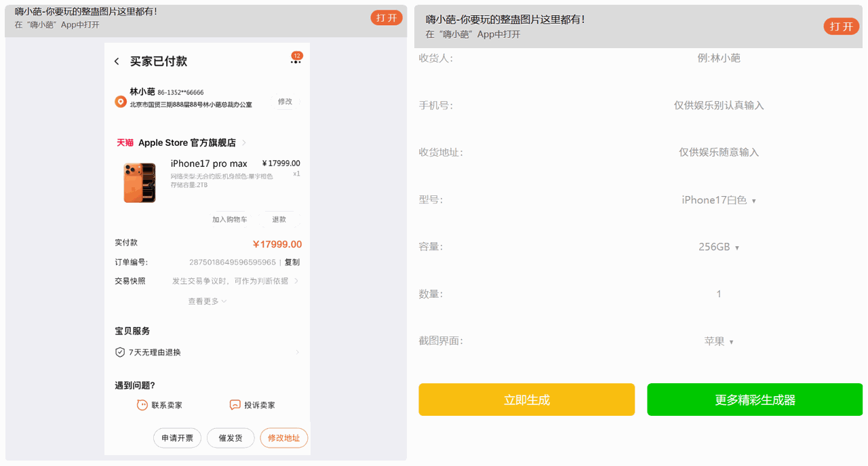
Task: Click the 数量 field showing 1
Action: point(719,294)
